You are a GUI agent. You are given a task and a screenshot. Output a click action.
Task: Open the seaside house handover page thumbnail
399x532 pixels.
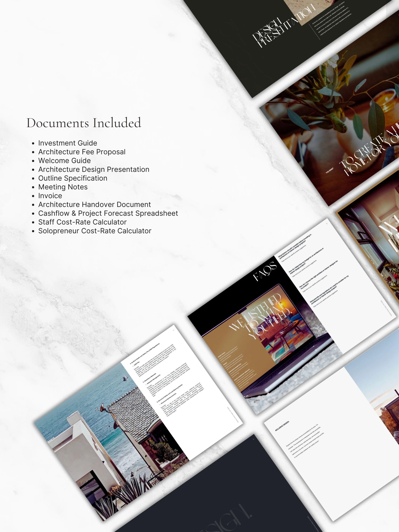[x=138, y=423]
